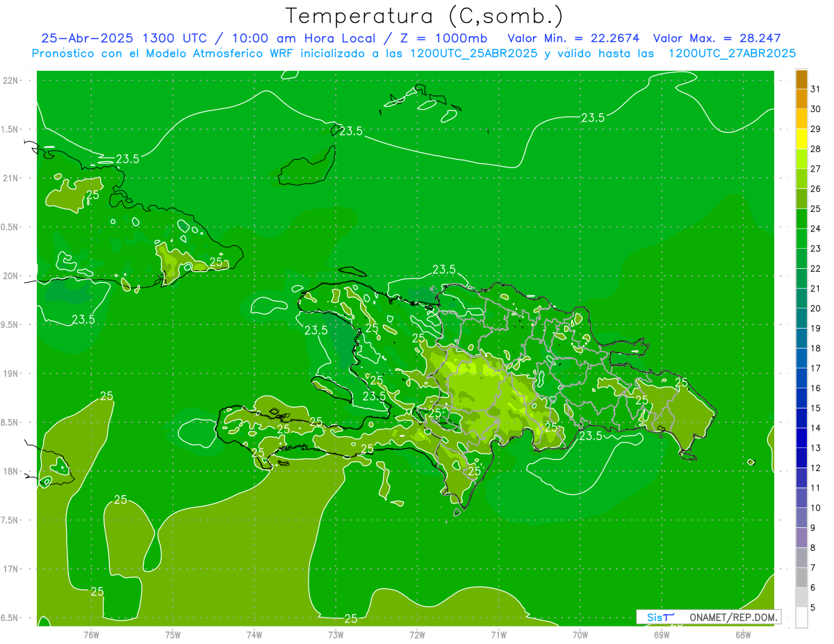The height and width of the screenshot is (644, 834).
Task: Click the '31' legend value
Action: [x=816, y=89]
